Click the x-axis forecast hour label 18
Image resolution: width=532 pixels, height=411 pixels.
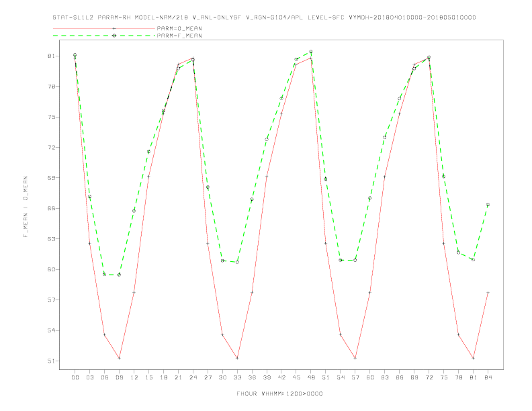point(163,377)
